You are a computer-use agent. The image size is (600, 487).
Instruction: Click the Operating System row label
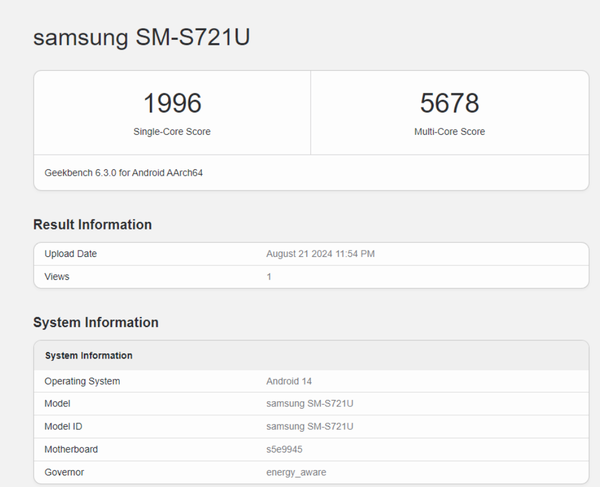click(x=82, y=381)
